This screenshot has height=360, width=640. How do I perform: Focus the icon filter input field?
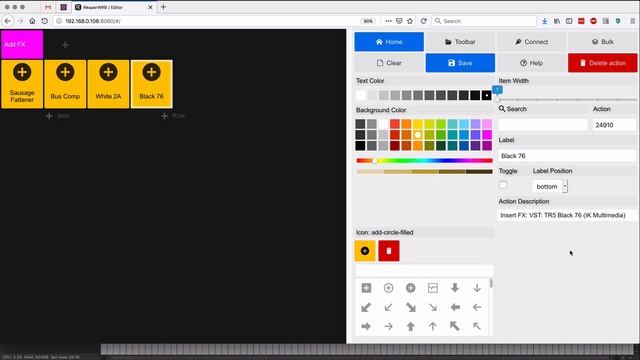[x=424, y=270]
